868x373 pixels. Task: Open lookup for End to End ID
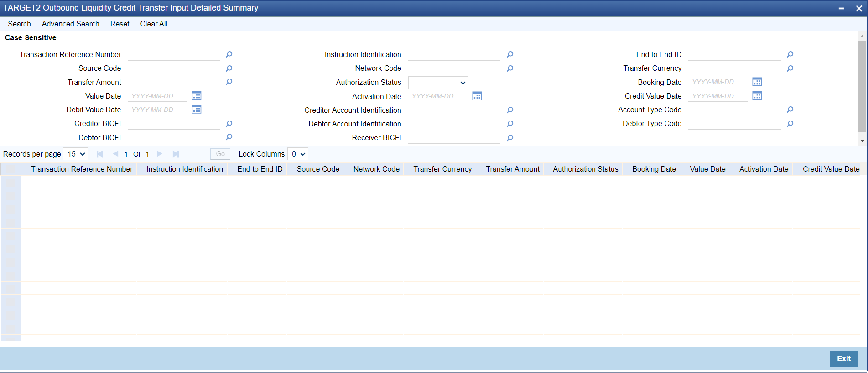(790, 54)
